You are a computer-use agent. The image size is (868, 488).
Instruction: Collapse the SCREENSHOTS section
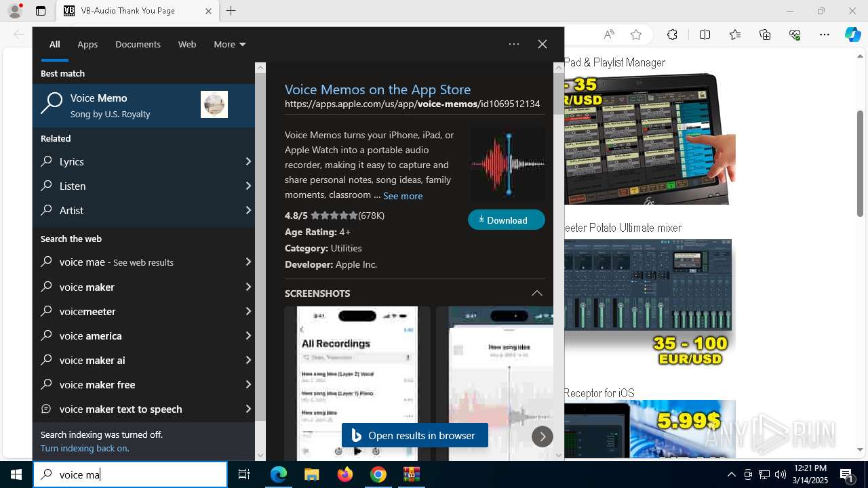click(537, 293)
